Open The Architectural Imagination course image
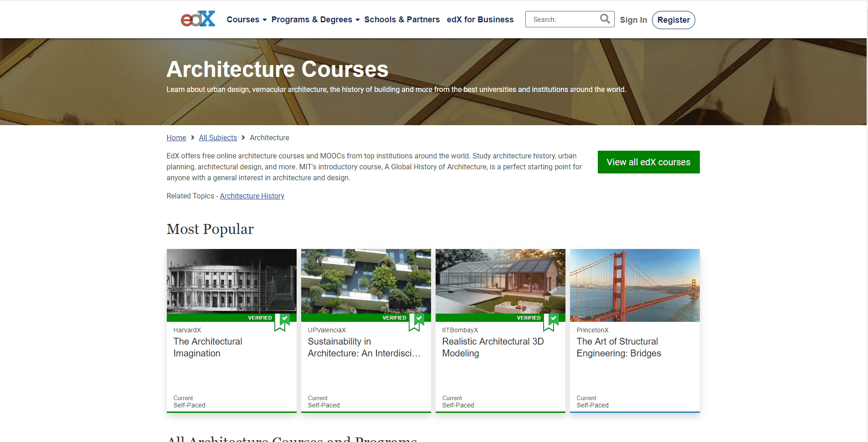The height and width of the screenshot is (442, 868). click(231, 281)
